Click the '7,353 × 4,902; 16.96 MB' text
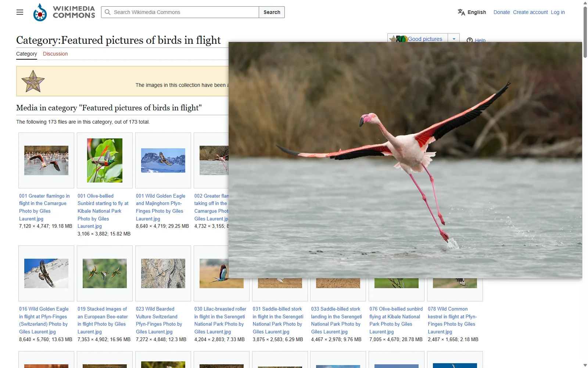588x368 pixels. [104, 339]
